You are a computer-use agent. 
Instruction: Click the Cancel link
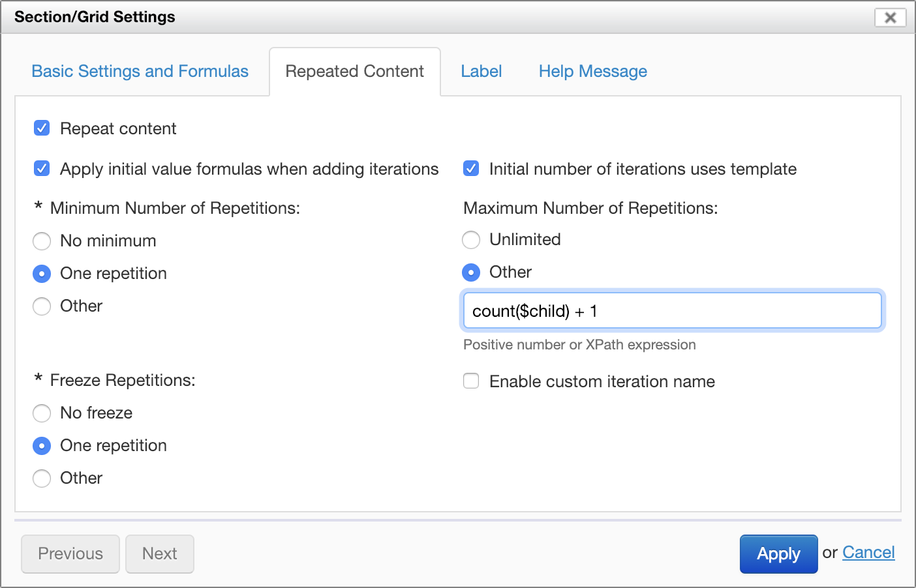pos(868,552)
